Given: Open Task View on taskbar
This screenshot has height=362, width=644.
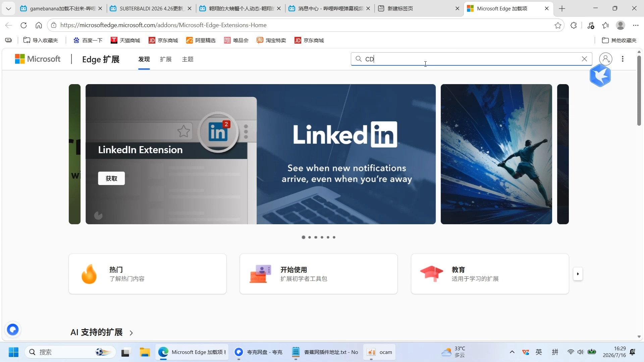Looking at the screenshot, I should [125, 352].
